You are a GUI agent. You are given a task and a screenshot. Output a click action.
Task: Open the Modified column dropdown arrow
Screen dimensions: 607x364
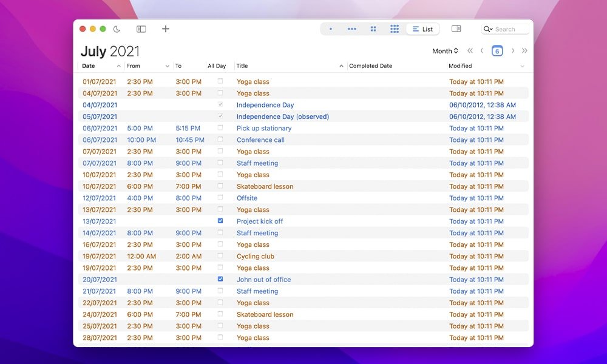pyautogui.click(x=522, y=66)
